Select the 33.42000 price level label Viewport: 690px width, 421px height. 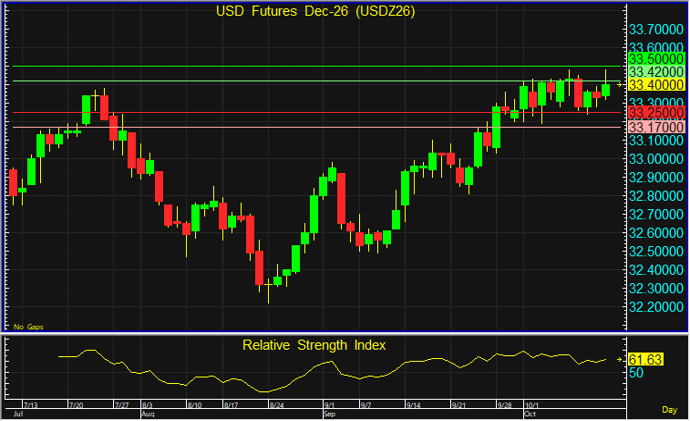tap(656, 72)
